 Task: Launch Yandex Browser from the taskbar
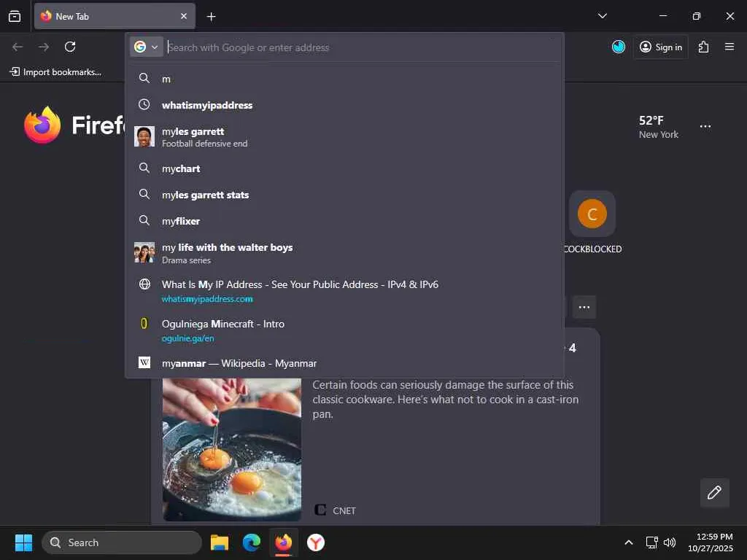pyautogui.click(x=315, y=542)
